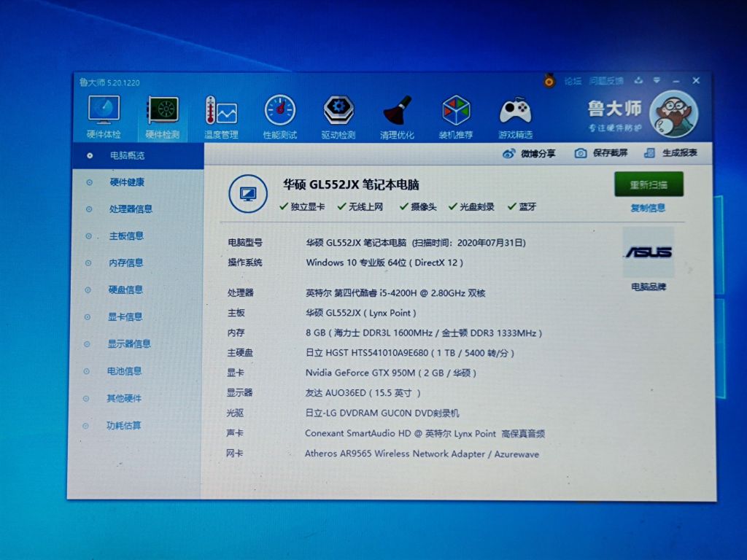Click the 复制信息 copy info link

point(648,208)
